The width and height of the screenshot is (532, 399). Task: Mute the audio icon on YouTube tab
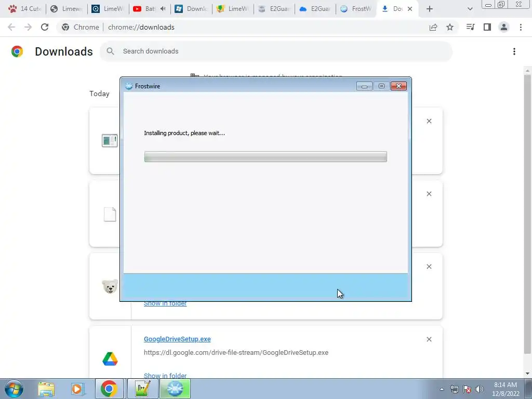[163, 9]
